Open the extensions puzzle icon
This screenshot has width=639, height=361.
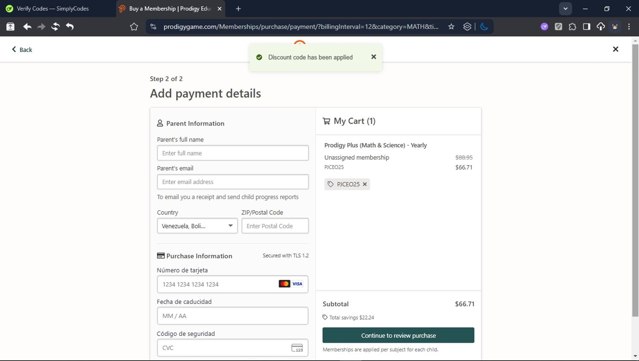[x=572, y=26]
